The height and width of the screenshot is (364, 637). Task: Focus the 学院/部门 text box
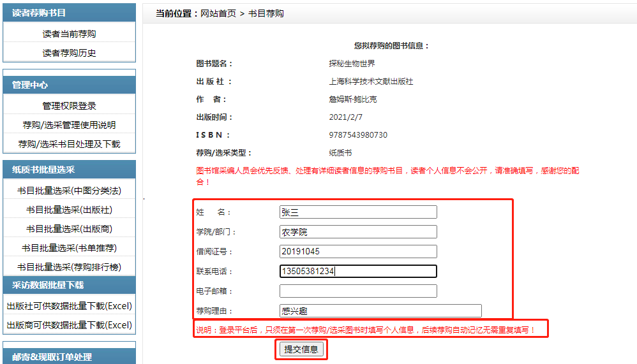click(x=357, y=232)
